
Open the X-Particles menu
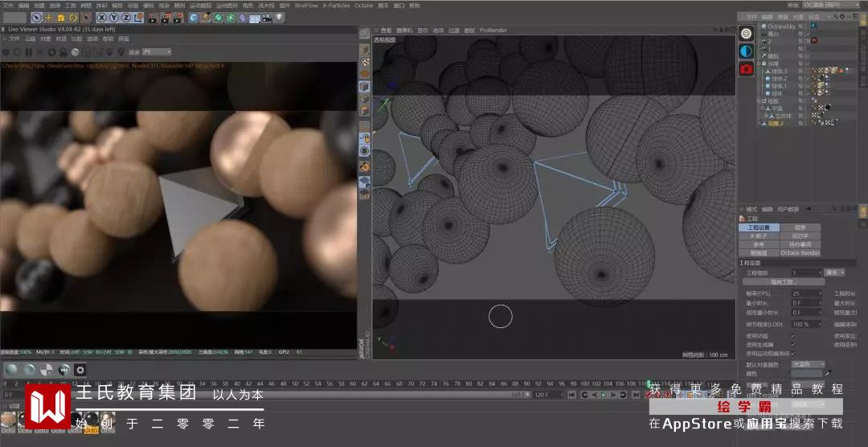click(x=337, y=5)
